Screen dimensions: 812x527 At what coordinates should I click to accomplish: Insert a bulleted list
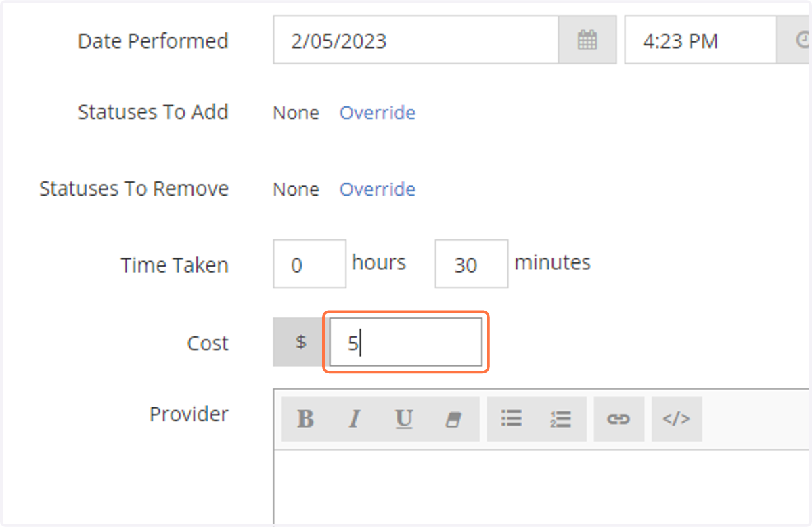(x=512, y=419)
